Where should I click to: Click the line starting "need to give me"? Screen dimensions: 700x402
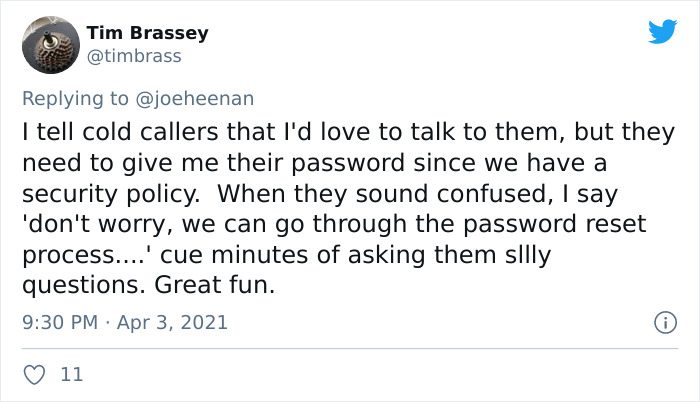click(x=315, y=163)
